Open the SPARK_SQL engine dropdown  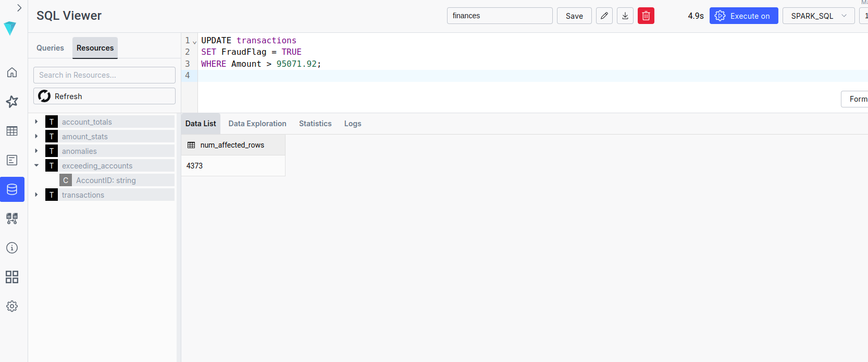[819, 16]
